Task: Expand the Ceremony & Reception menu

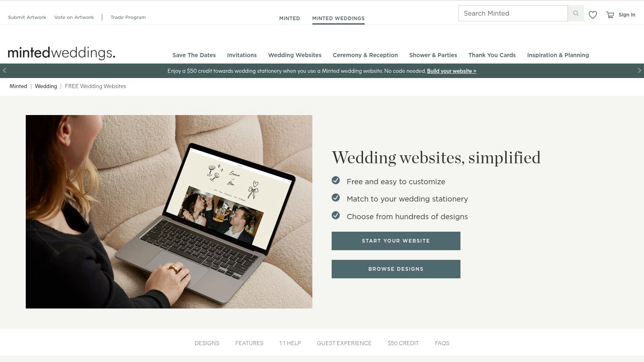Action: [365, 55]
